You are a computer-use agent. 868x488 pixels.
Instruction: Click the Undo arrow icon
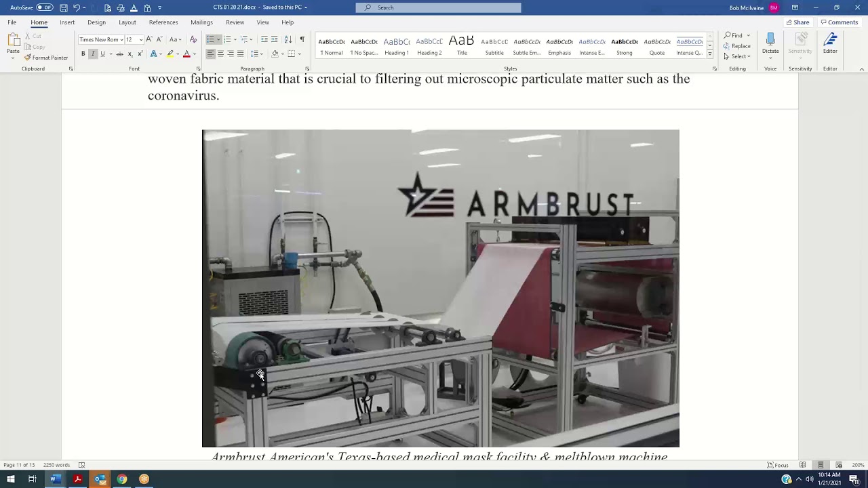coord(76,7)
